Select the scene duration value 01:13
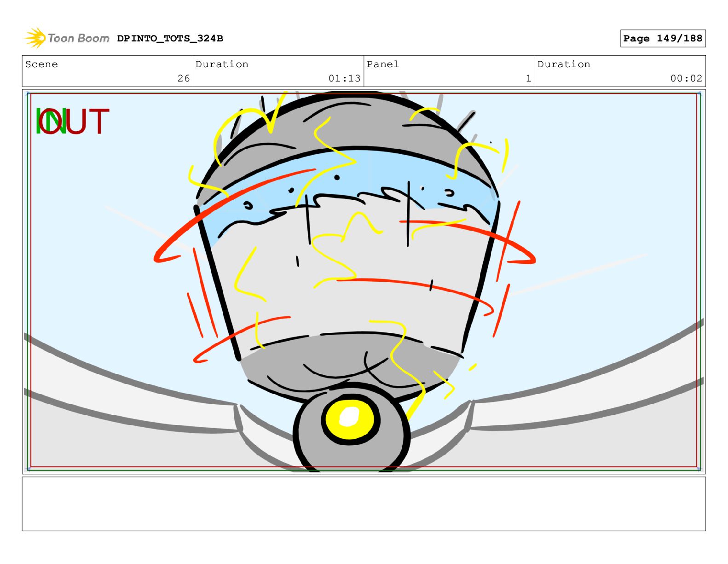728x564 pixels. coord(344,78)
